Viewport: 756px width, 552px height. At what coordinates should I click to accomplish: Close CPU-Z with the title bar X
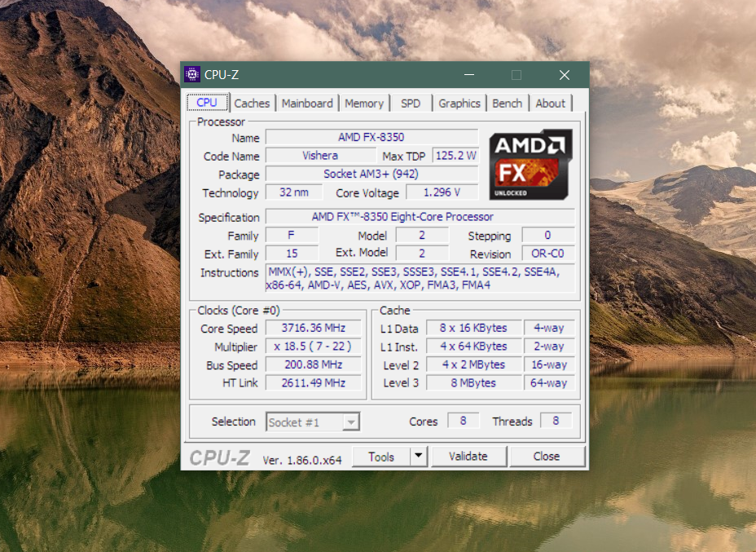click(x=565, y=75)
